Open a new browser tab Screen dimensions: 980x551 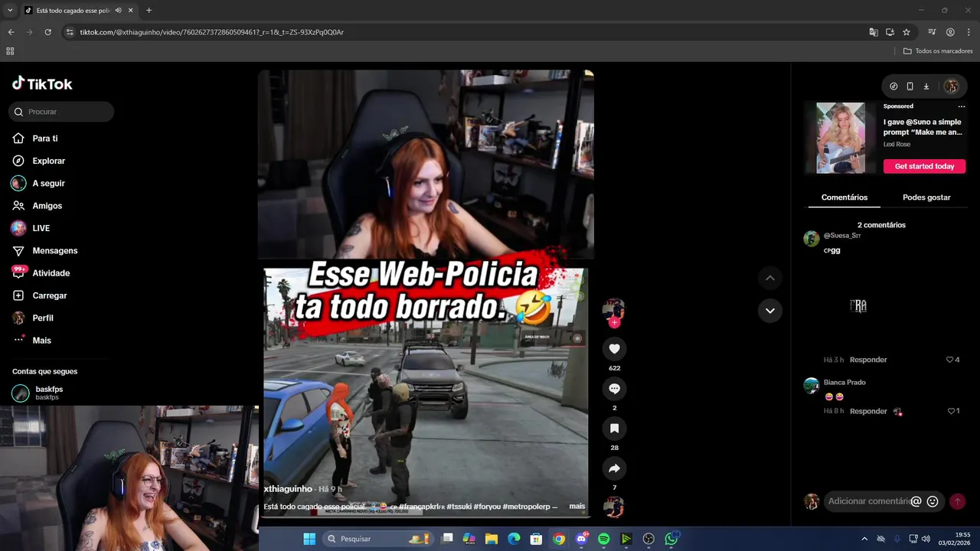tap(149, 10)
